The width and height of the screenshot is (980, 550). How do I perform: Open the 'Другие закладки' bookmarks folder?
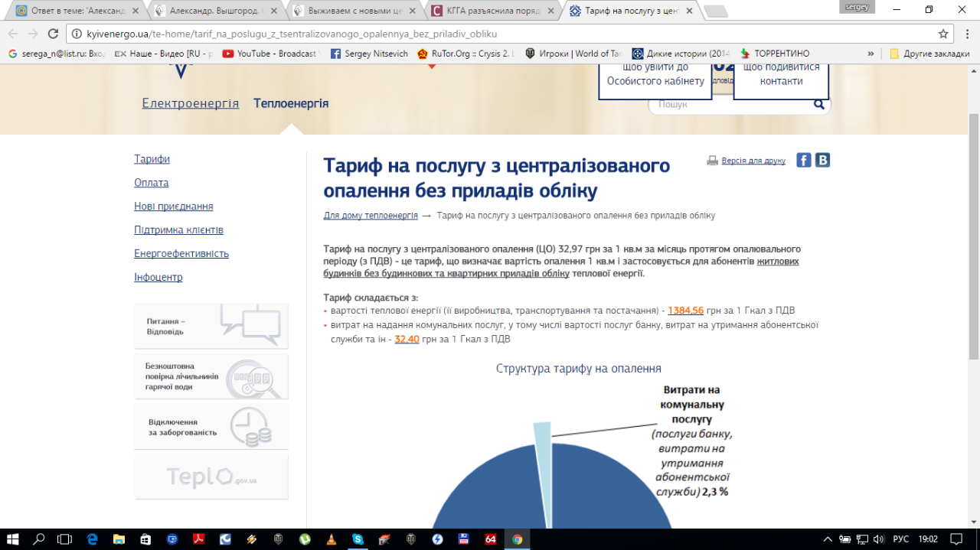(x=929, y=54)
